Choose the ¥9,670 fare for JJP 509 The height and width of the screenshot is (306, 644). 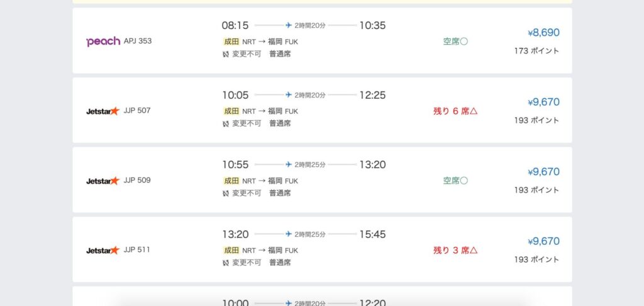pos(543,172)
